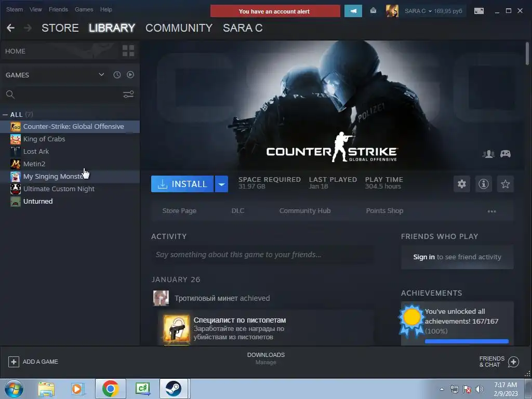
Task: Click the Metin2 game icon
Action: 15,164
